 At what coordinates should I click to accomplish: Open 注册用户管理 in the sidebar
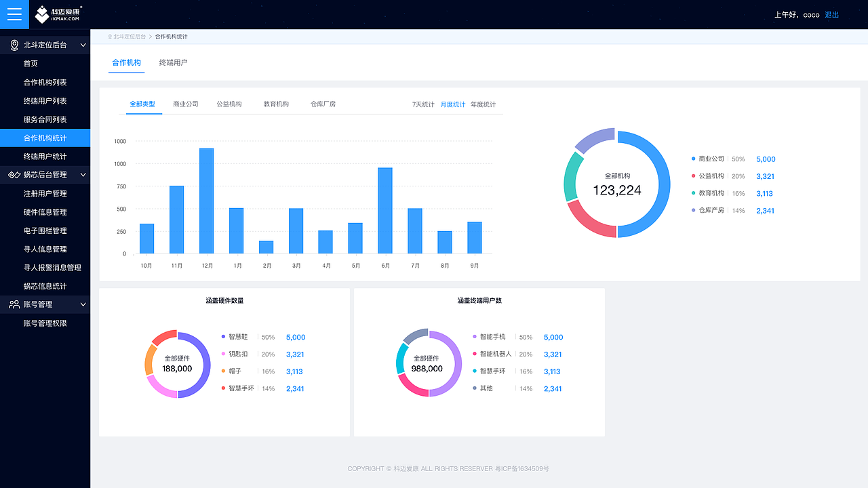(45, 194)
